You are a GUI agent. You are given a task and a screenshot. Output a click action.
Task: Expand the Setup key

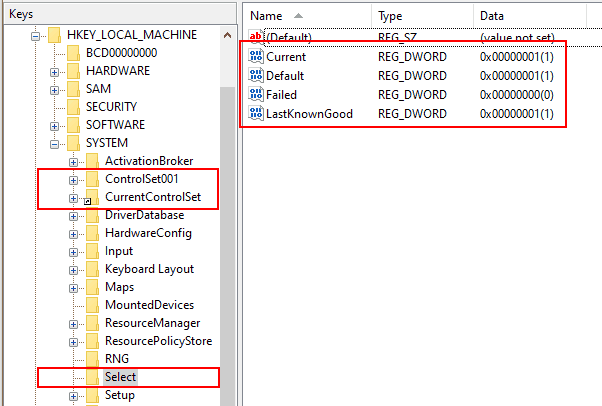(x=73, y=396)
